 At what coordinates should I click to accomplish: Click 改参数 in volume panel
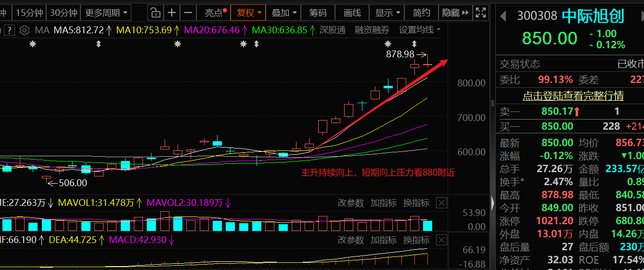point(351,203)
